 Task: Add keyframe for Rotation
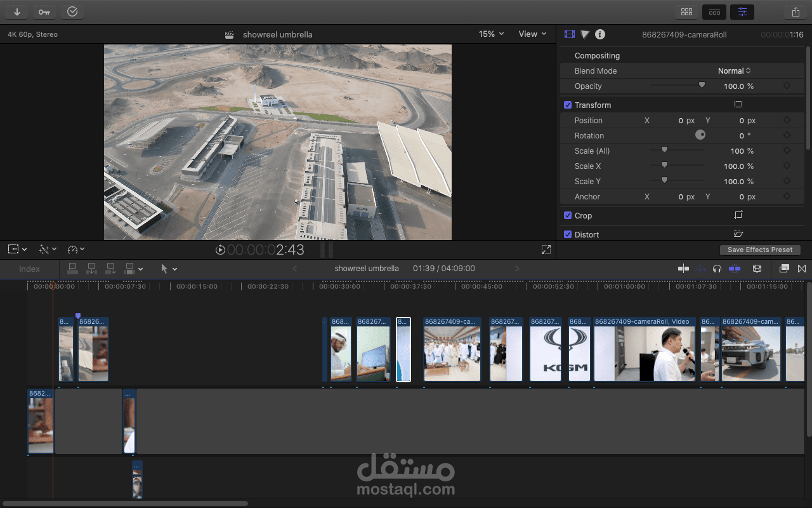coord(787,135)
